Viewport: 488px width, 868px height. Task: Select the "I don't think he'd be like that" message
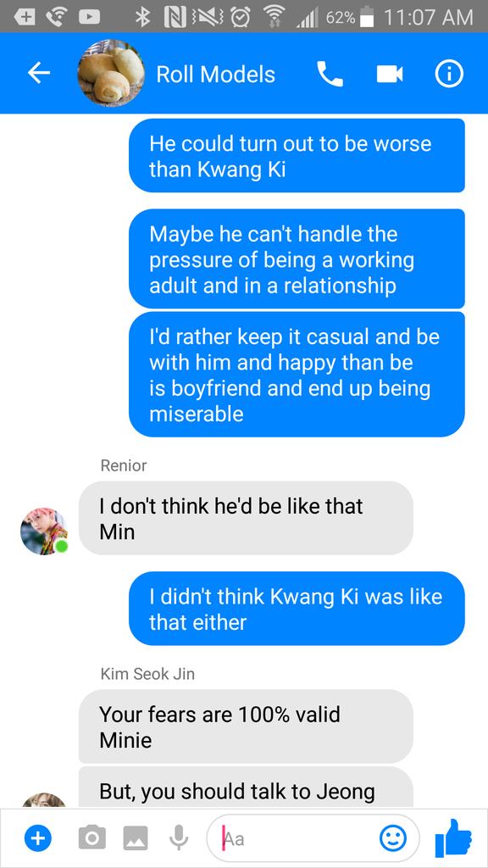tap(246, 518)
